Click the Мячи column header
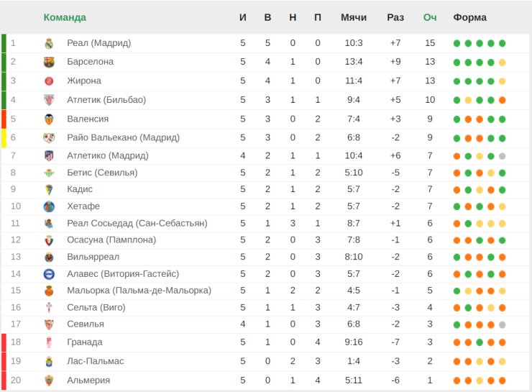Screen dimensions: 532x392 point(354,17)
